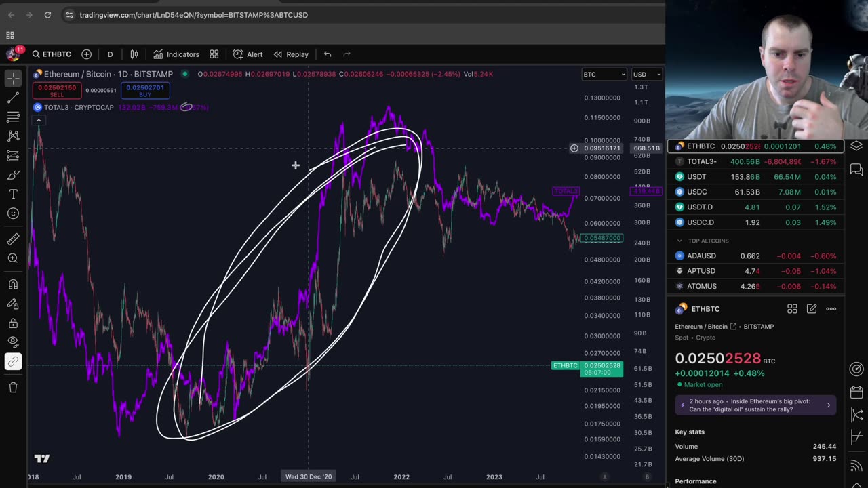Open the Indicators dialog
Screen dimensions: 868x488
pyautogui.click(x=176, y=54)
